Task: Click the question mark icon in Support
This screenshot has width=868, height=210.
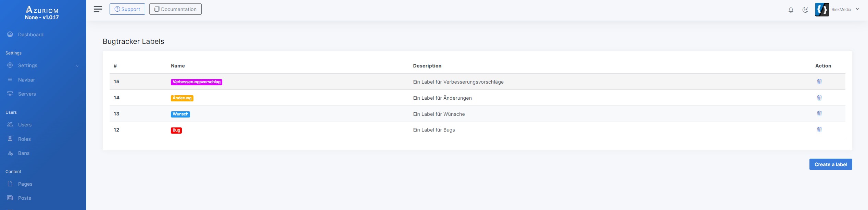Action: (x=117, y=9)
